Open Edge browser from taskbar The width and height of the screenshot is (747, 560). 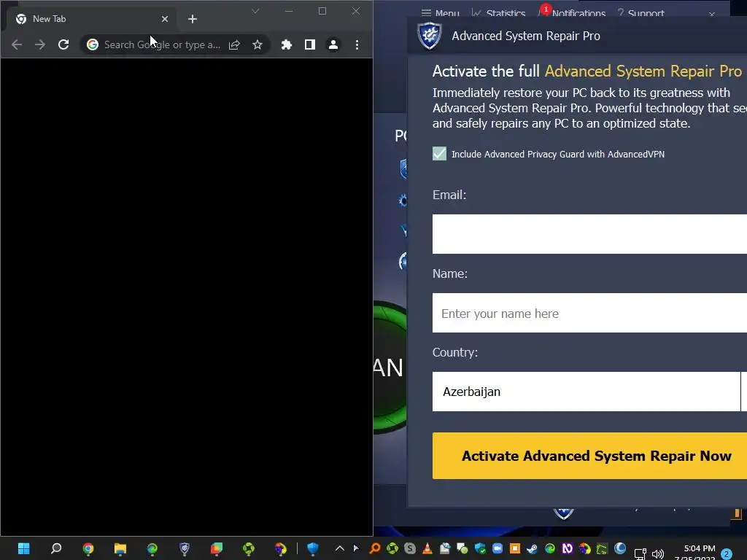(152, 548)
